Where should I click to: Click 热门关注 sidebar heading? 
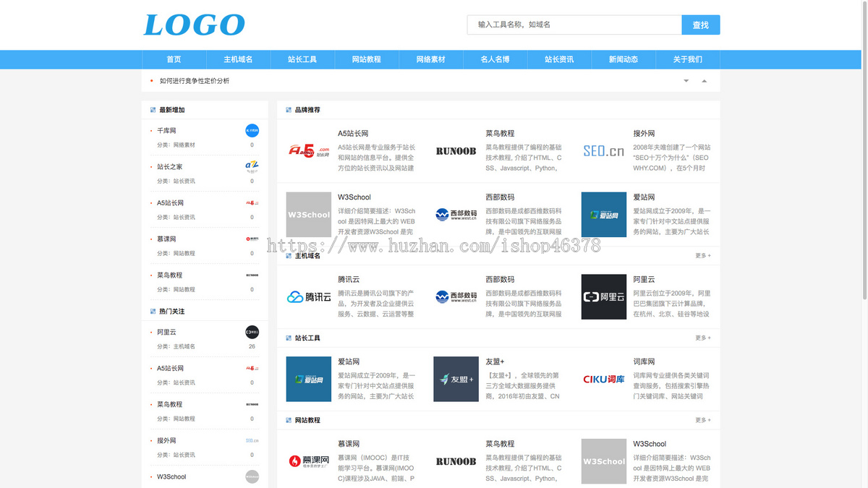click(171, 312)
